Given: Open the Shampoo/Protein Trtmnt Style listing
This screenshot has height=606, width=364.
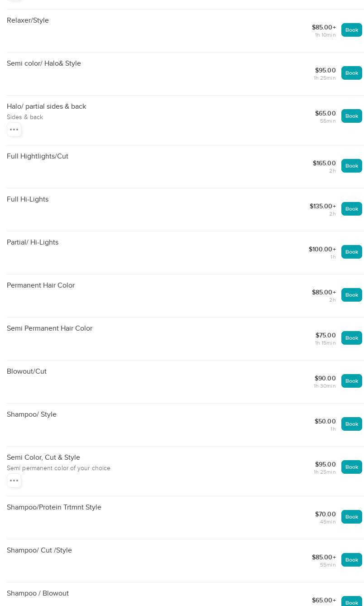Looking at the screenshot, I should coord(54,507).
